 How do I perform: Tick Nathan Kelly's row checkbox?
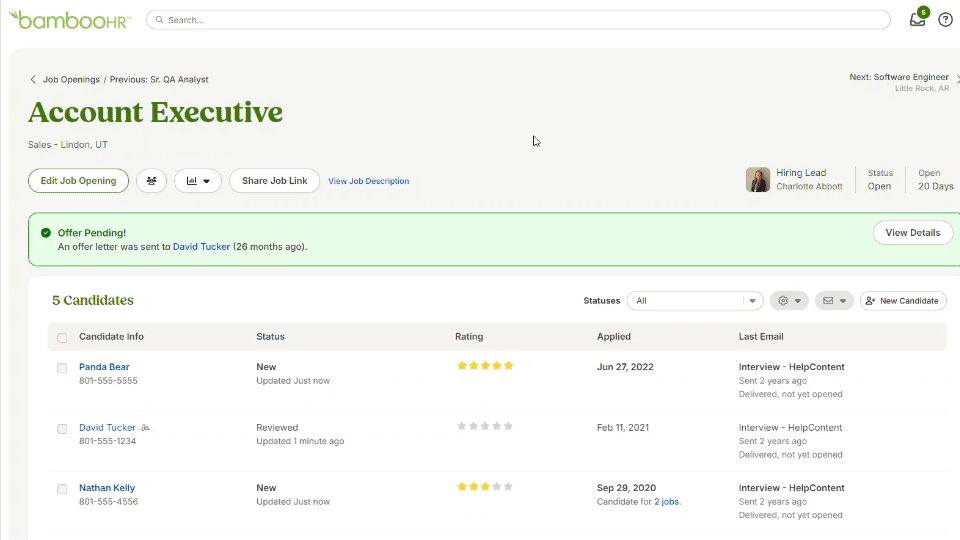point(62,489)
